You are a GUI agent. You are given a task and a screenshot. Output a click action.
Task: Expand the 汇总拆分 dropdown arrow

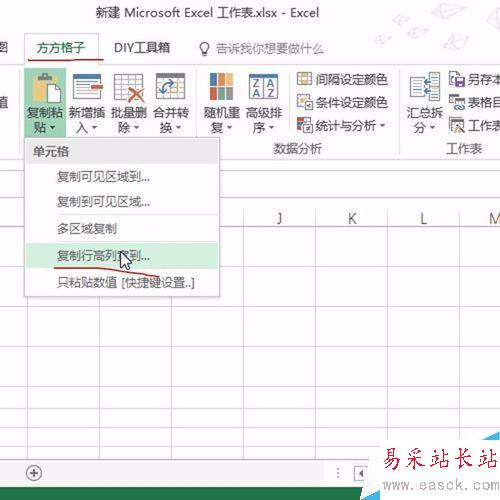pyautogui.click(x=433, y=128)
